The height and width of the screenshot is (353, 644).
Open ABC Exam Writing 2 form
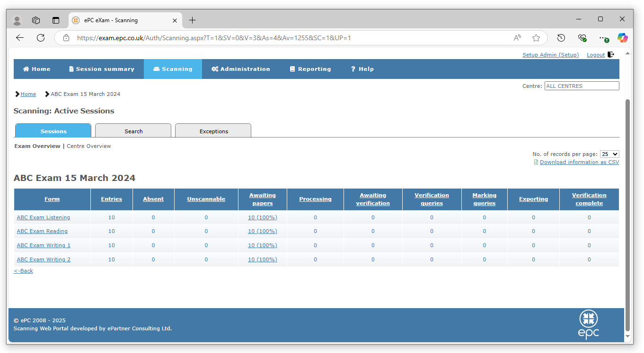point(44,259)
